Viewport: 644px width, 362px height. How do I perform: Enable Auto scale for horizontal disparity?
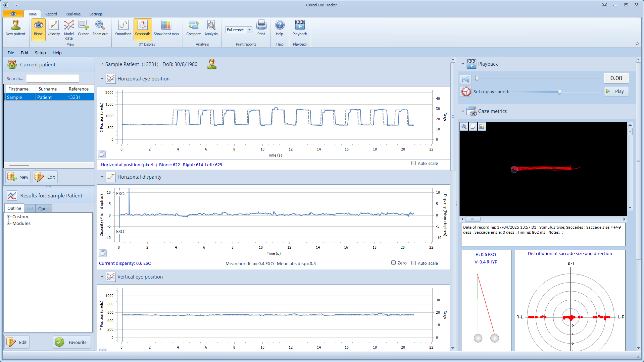[413, 263]
